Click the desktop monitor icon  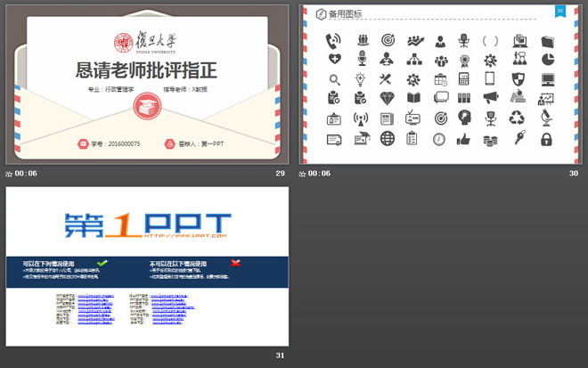click(x=548, y=79)
